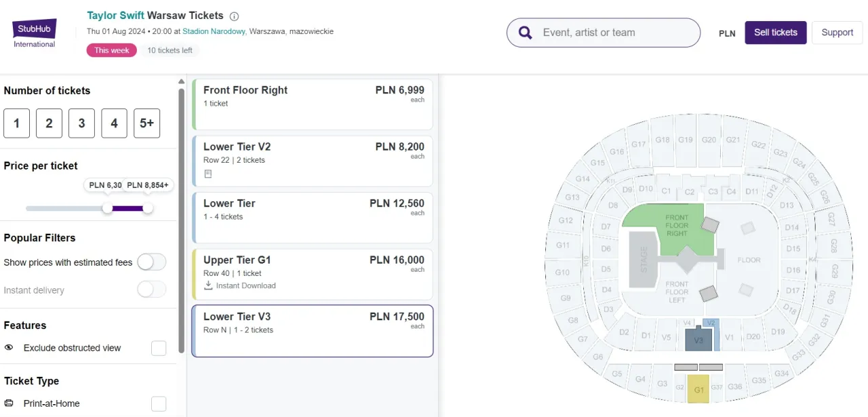Enable Show prices with estimated fees
This screenshot has height=417, width=868.
click(x=151, y=262)
